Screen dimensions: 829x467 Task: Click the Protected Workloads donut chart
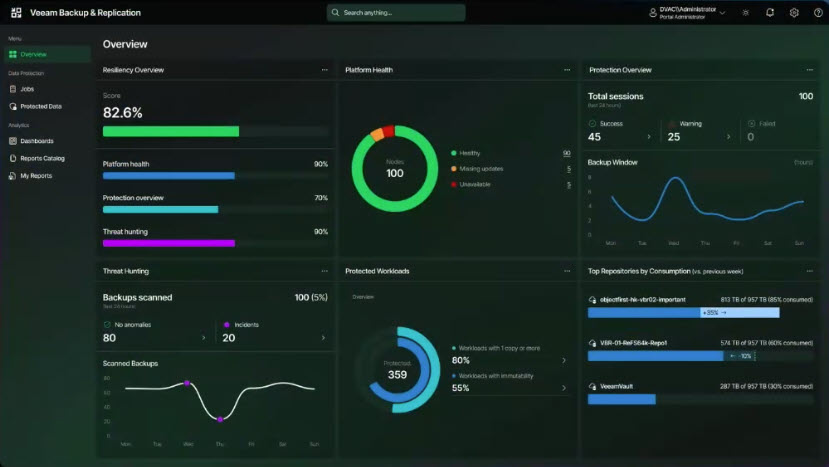coord(398,370)
